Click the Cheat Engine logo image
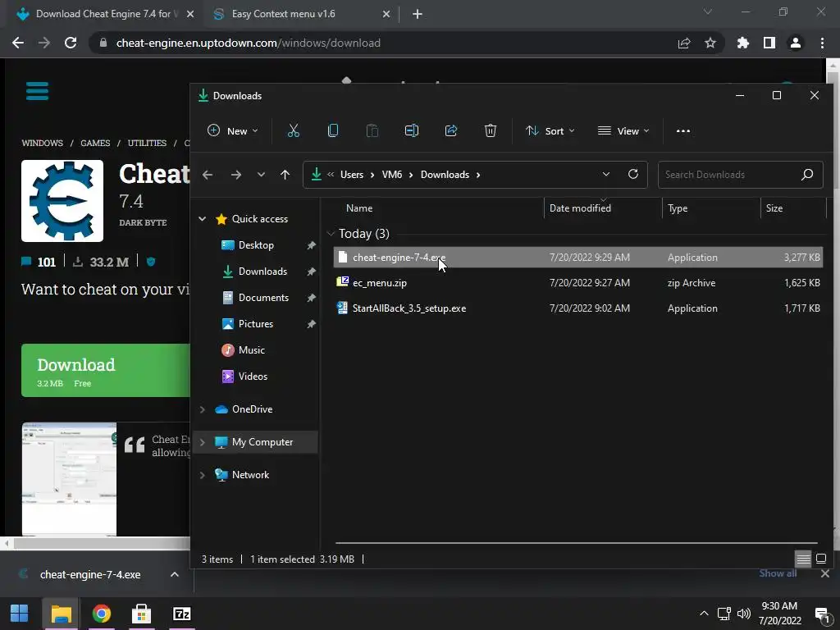 click(x=62, y=201)
